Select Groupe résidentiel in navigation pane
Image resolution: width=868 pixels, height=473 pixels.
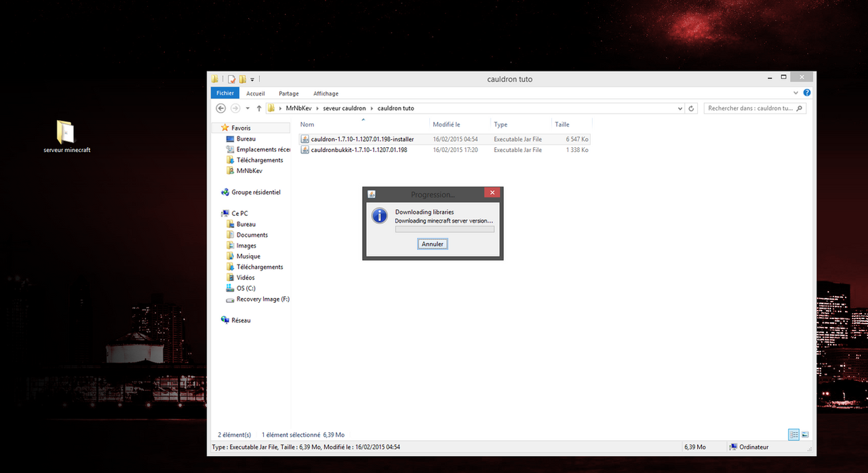256,192
